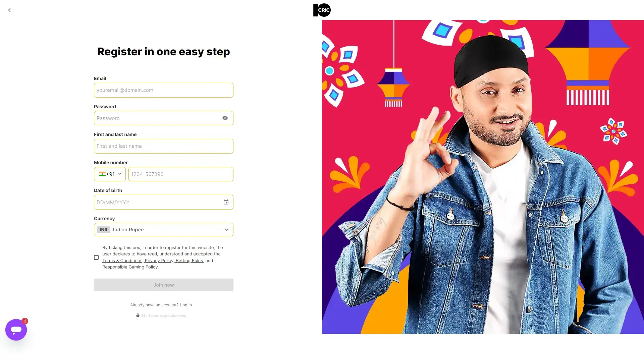Click the chat bubble support icon

coord(16,330)
